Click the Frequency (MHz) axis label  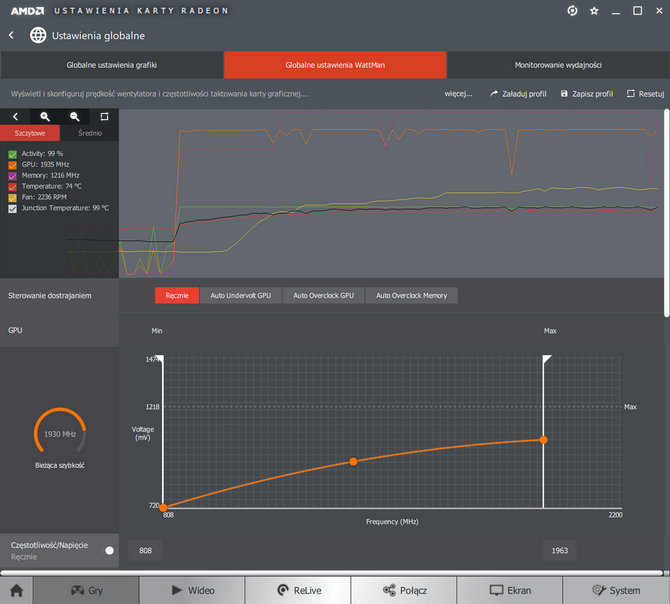(x=392, y=522)
